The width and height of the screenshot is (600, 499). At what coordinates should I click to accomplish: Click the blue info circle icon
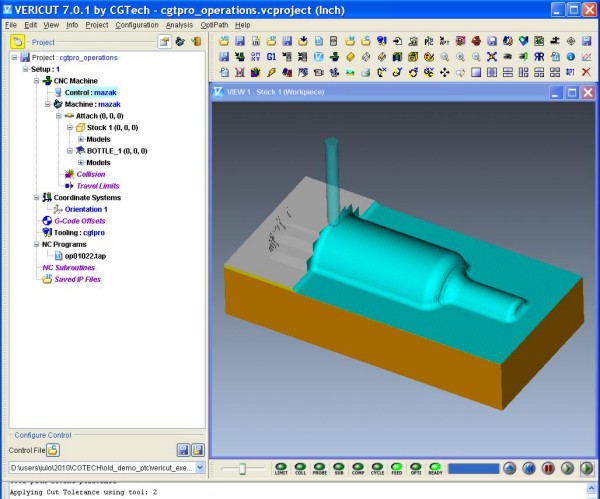pyautogui.click(x=571, y=57)
